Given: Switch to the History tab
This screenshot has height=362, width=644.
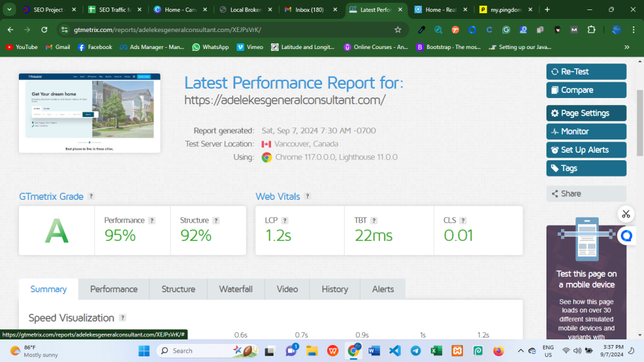Looking at the screenshot, I should (335, 289).
